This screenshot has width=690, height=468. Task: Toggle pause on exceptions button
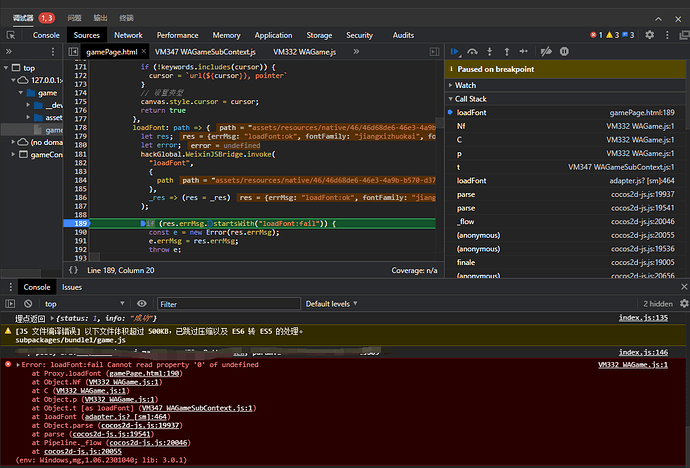click(564, 51)
